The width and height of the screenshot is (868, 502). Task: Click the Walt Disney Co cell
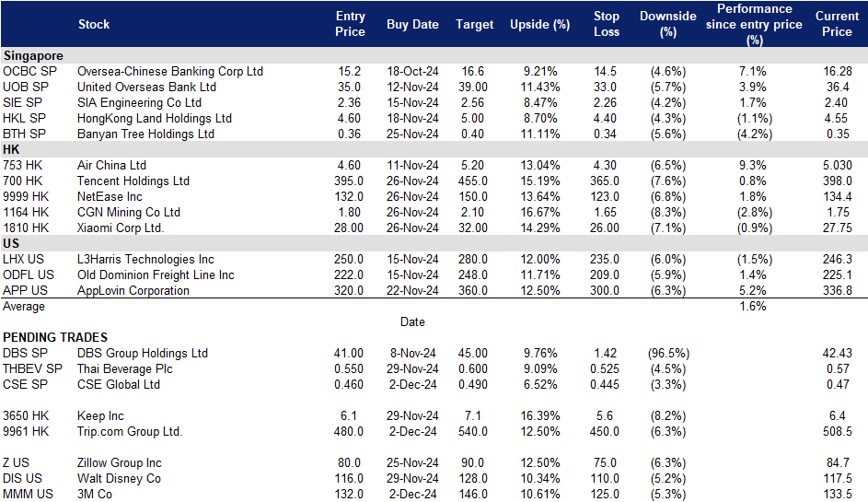pos(119,479)
